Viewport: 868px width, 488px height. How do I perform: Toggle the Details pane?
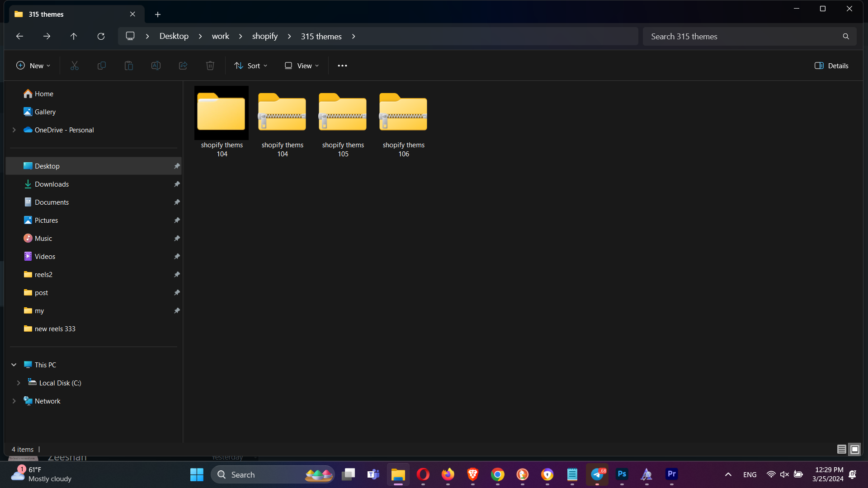click(831, 66)
